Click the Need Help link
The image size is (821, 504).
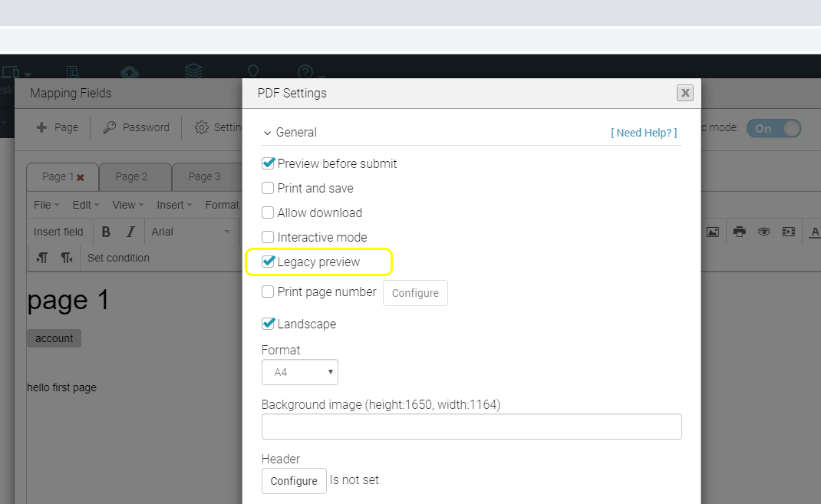tap(644, 132)
